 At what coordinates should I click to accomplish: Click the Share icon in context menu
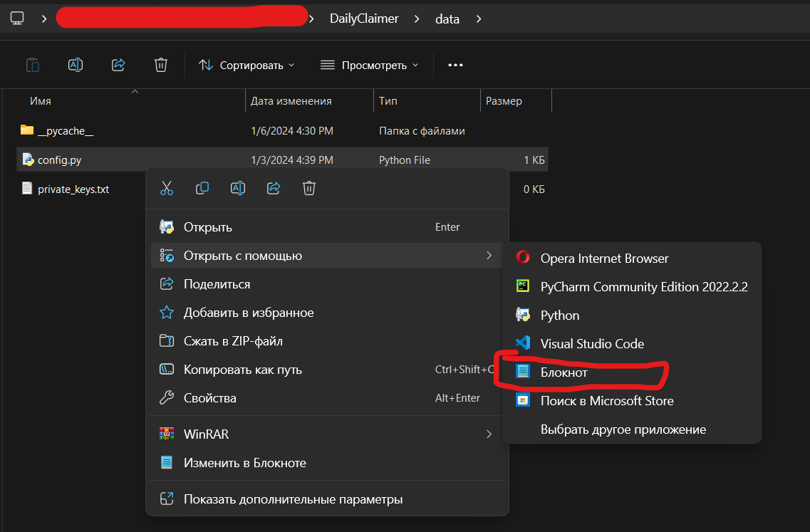[274, 188]
